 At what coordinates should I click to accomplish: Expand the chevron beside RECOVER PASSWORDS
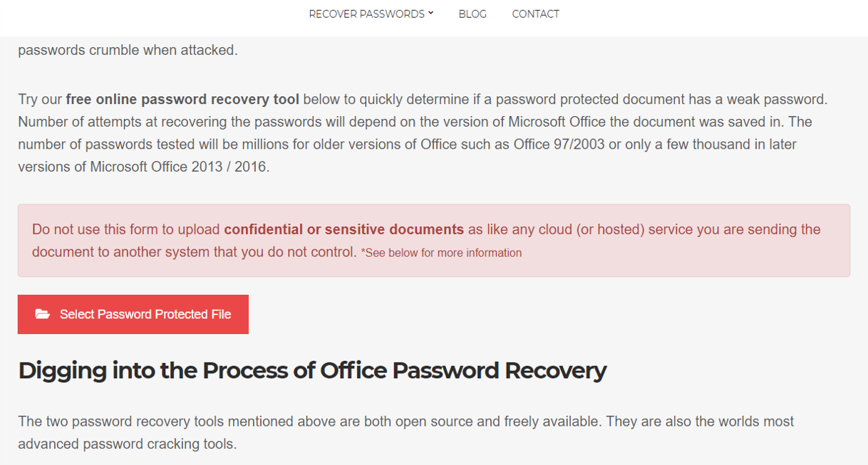[x=430, y=14]
